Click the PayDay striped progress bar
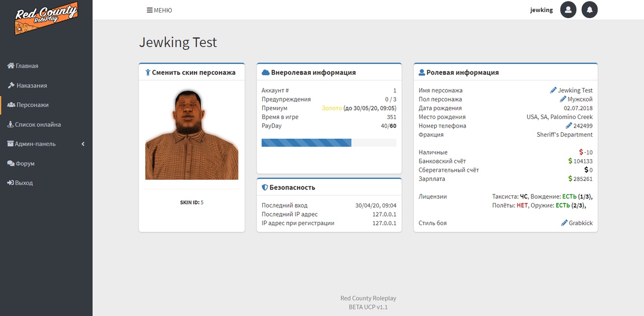644x316 pixels. coord(329,143)
